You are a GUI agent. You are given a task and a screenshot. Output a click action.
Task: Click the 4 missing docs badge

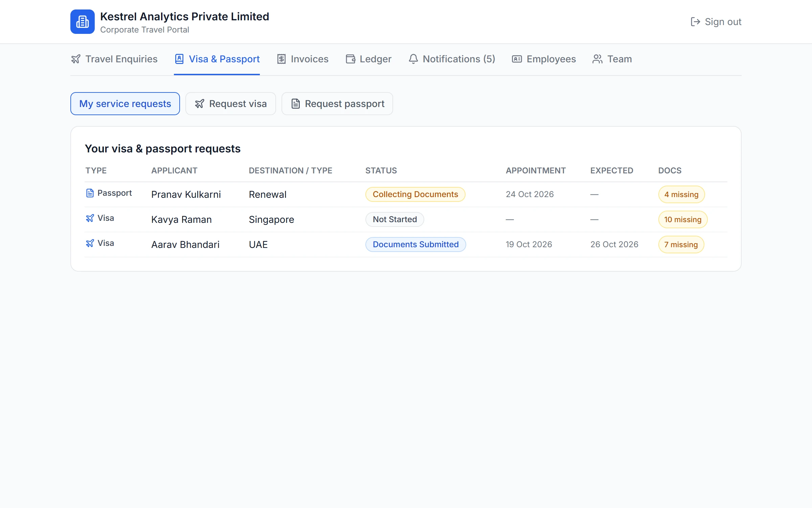pyautogui.click(x=681, y=194)
